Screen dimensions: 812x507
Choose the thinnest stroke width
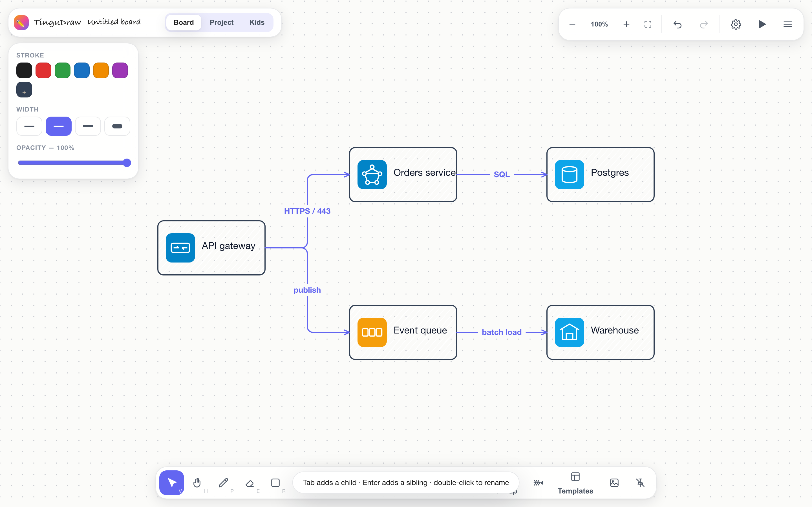[29, 126]
